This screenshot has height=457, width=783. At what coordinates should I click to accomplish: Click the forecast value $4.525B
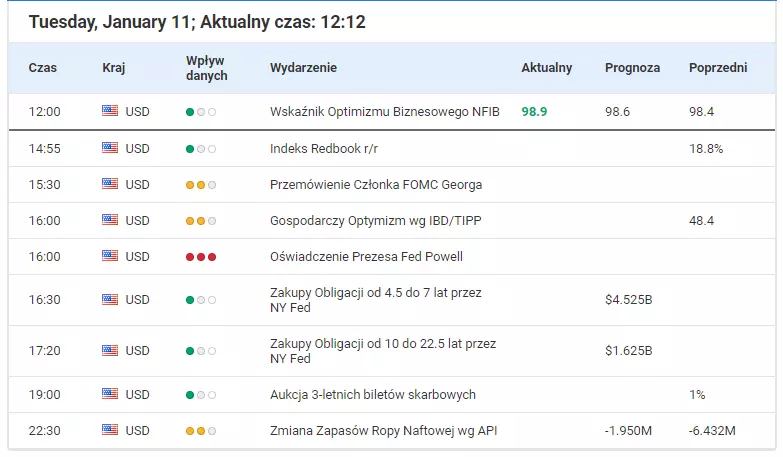pyautogui.click(x=629, y=300)
